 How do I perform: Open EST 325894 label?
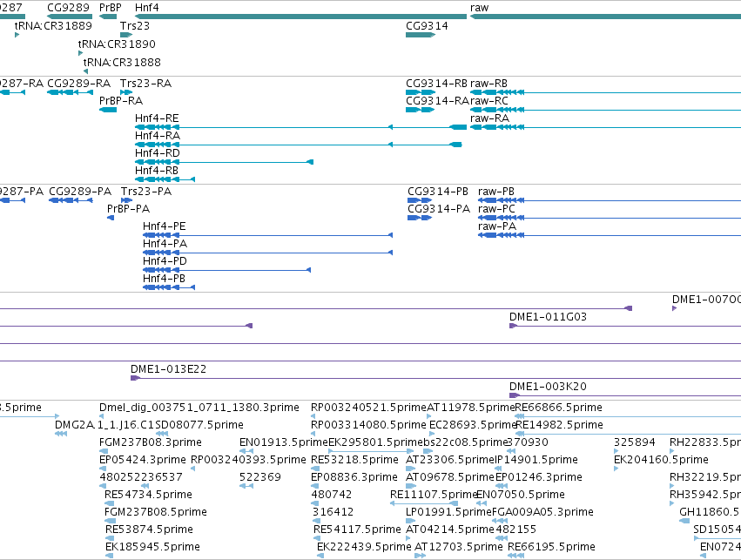point(634,442)
